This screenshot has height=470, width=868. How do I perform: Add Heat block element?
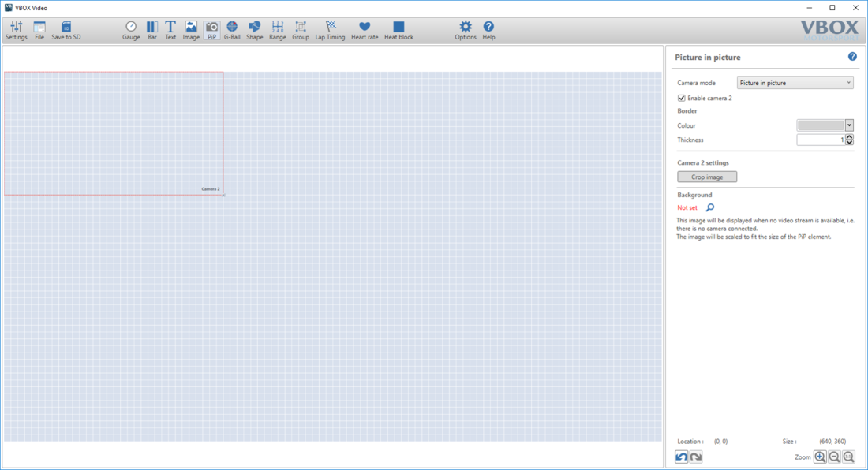(x=398, y=31)
